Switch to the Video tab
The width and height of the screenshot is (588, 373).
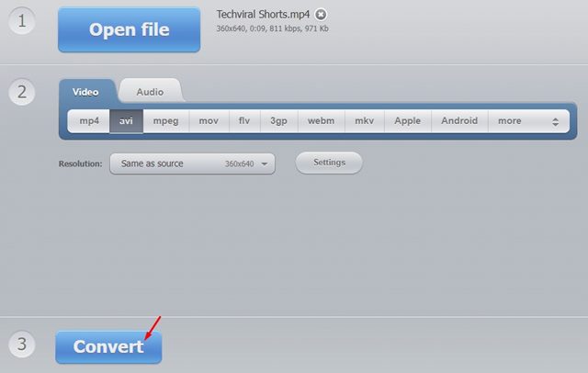[86, 92]
